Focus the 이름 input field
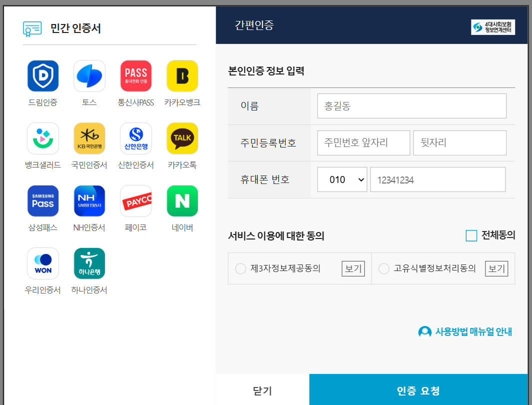The image size is (532, 405). 412,106
